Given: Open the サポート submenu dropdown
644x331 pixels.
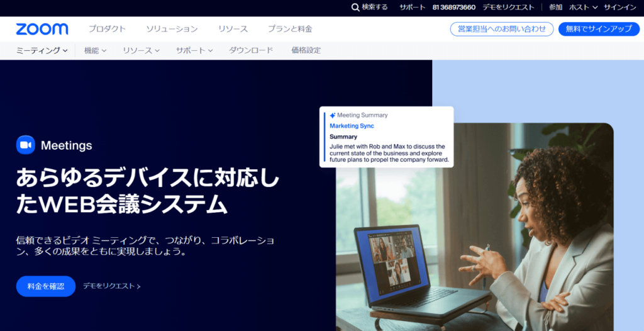Looking at the screenshot, I should [194, 50].
